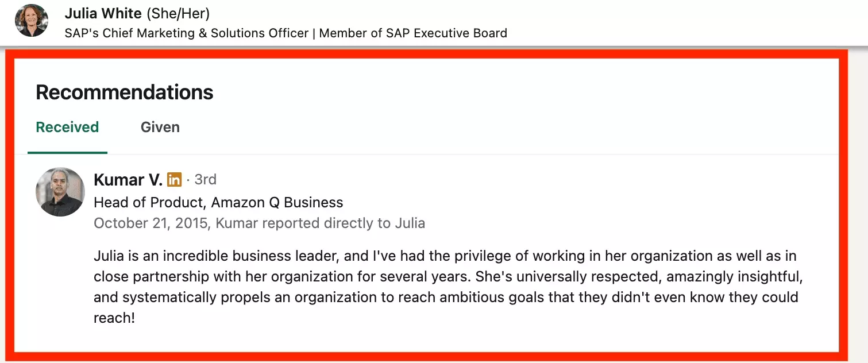Click the LinkedIn Premium badge beside Kumar V.
Viewport: 868px width, 363px height.
(174, 180)
